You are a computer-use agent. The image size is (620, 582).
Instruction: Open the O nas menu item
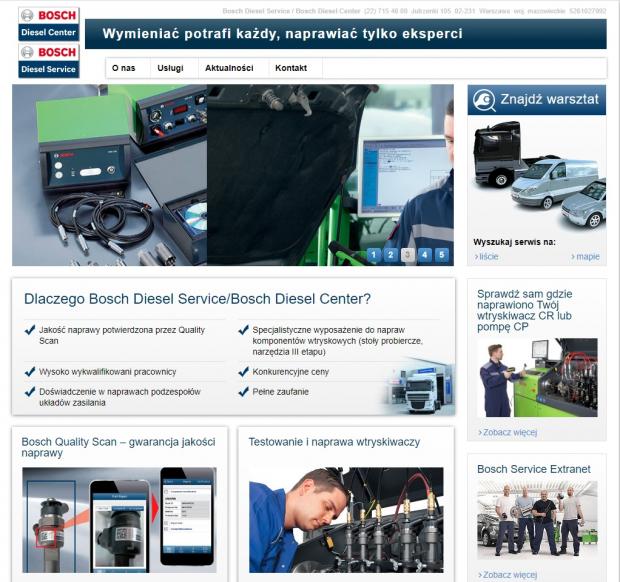tap(124, 68)
